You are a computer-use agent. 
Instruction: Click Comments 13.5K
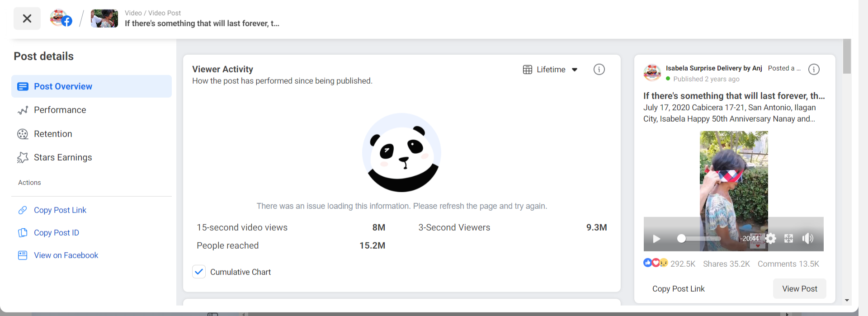[788, 264]
